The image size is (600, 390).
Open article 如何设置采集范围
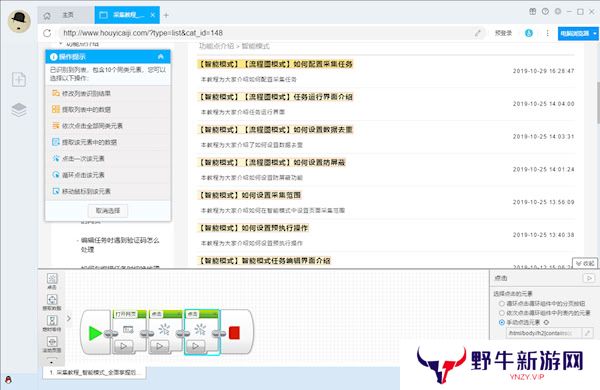point(249,195)
